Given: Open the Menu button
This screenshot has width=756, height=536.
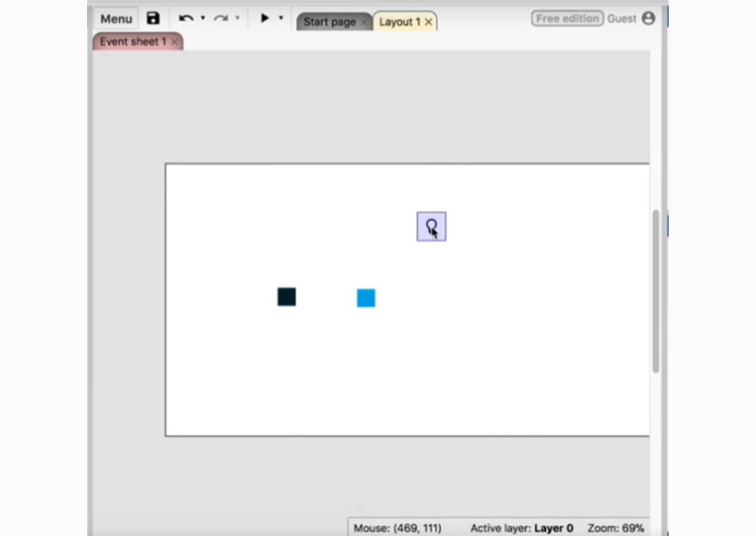Looking at the screenshot, I should [x=116, y=19].
